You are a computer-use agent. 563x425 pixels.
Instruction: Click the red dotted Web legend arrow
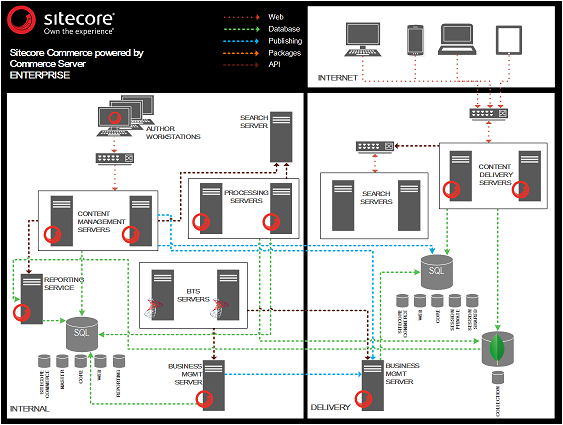241,17
